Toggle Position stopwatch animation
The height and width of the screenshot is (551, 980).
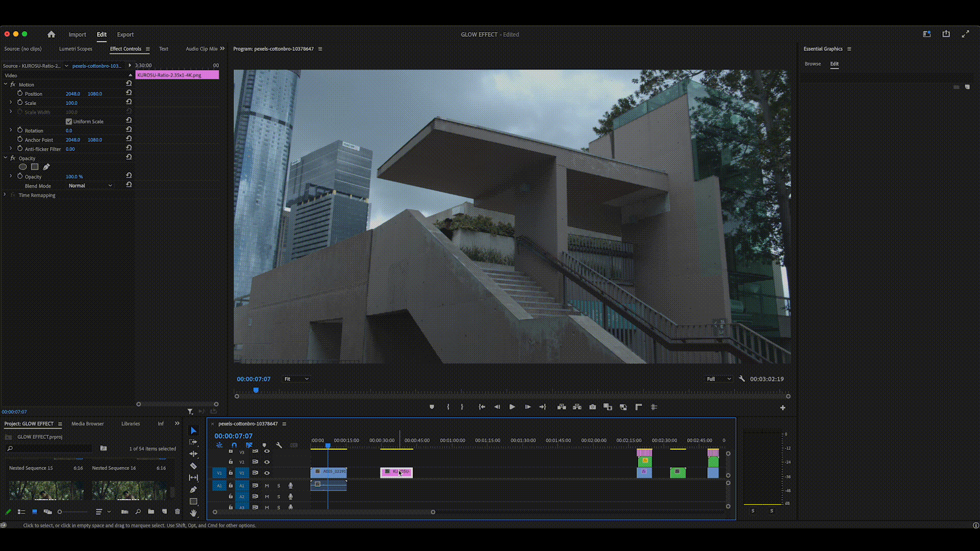tap(20, 93)
